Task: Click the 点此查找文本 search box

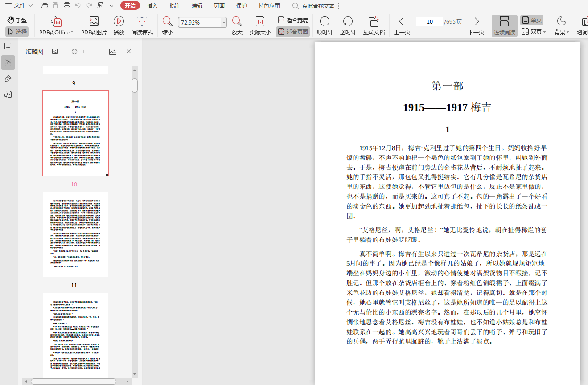Action: 313,6
